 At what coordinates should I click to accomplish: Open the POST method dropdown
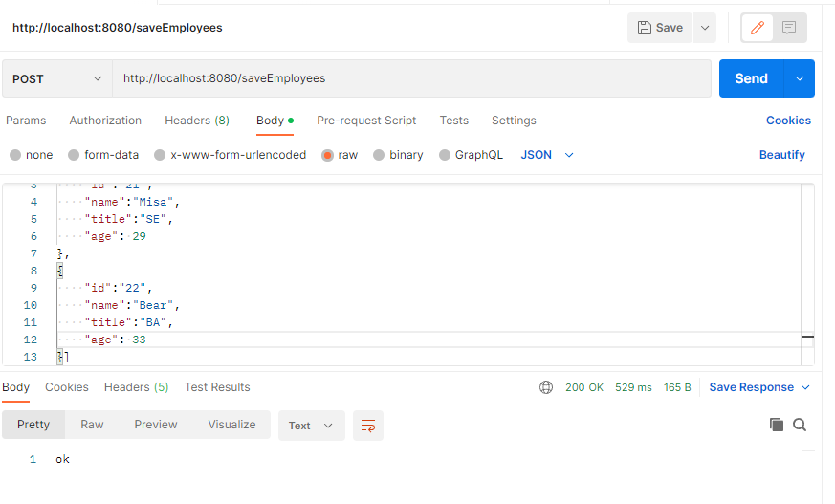(56, 78)
